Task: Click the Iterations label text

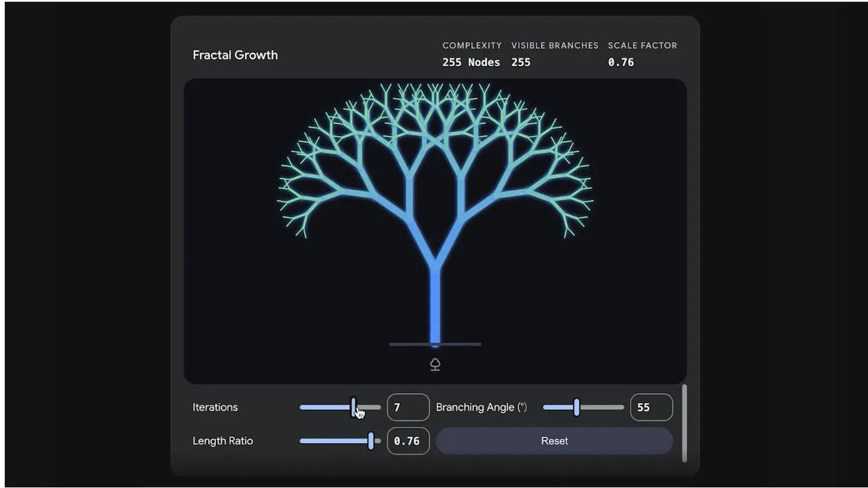Action: (215, 407)
